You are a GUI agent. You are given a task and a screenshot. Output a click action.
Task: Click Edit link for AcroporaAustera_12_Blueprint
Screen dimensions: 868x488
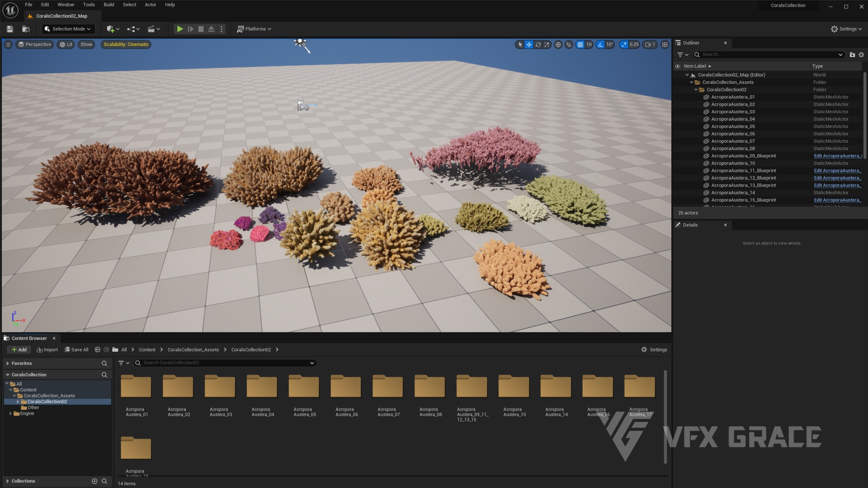pyautogui.click(x=838, y=178)
